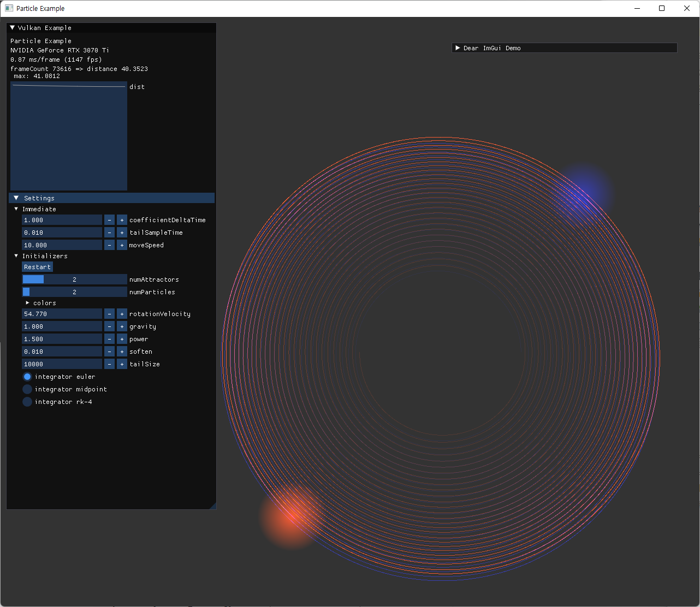Click the dist plot graph
This screenshot has width=700, height=607.
(69, 136)
